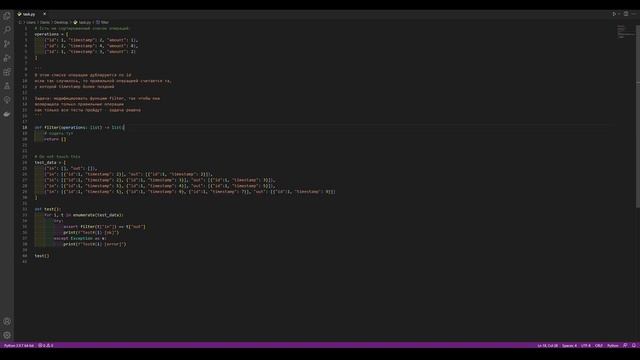Close the task.py tab
The height and width of the screenshot is (360, 640).
tap(44, 14)
